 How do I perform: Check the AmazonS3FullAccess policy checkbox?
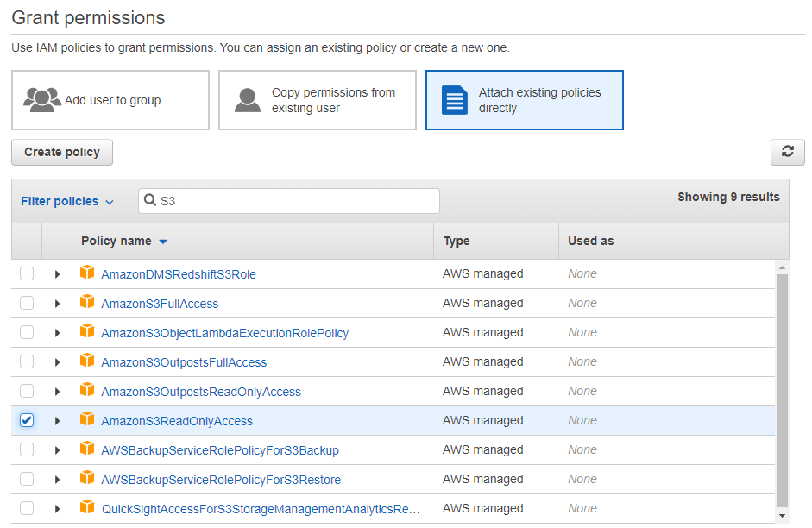pyautogui.click(x=27, y=303)
